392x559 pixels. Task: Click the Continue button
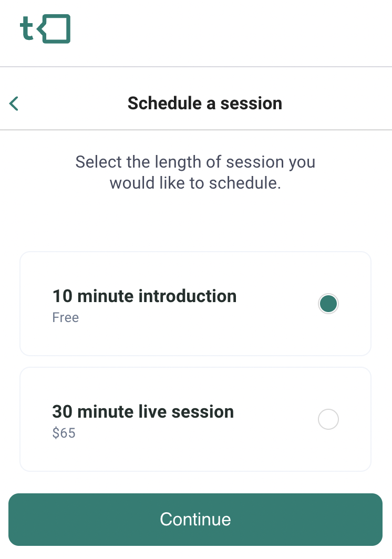click(x=195, y=520)
